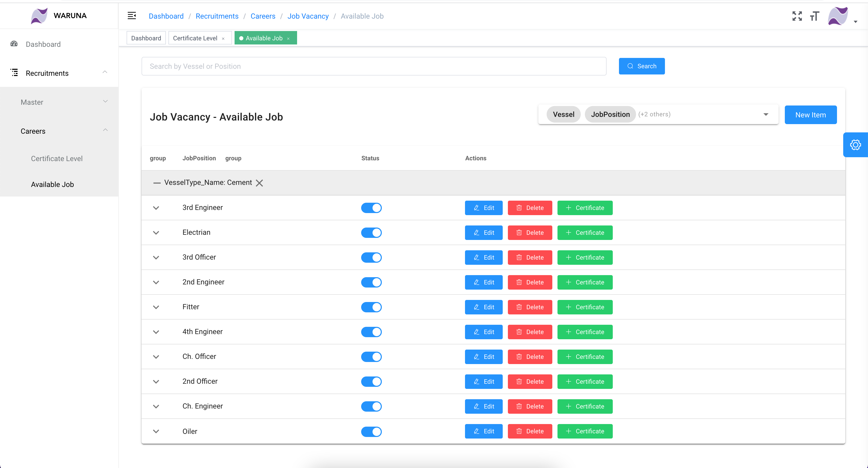
Task: Disable status toggle for 3rd Engineer
Action: (x=371, y=208)
